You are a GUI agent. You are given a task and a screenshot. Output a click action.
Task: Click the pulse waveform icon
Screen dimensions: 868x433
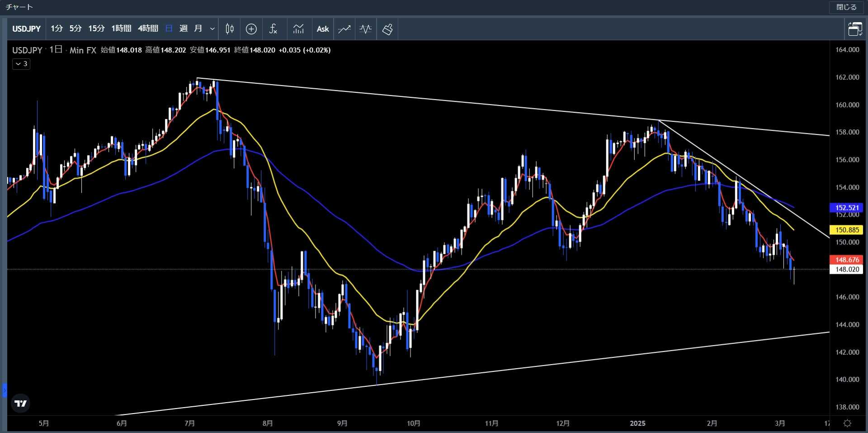[366, 29]
